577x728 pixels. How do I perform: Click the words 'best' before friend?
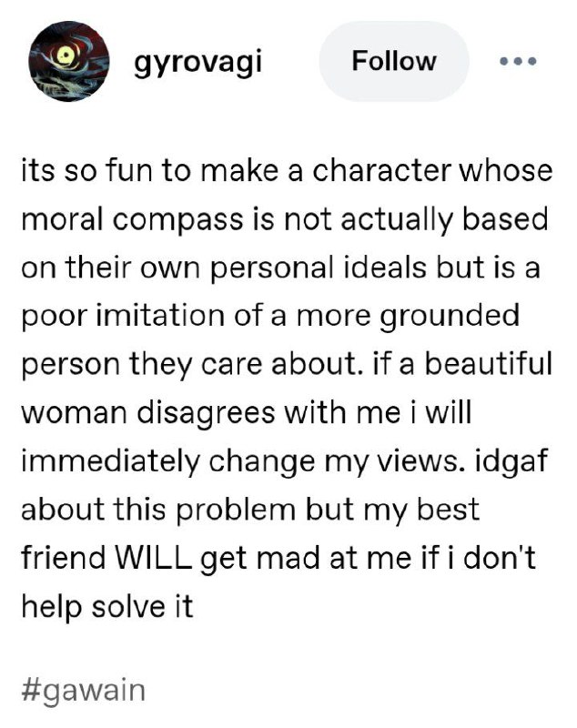coord(448,510)
